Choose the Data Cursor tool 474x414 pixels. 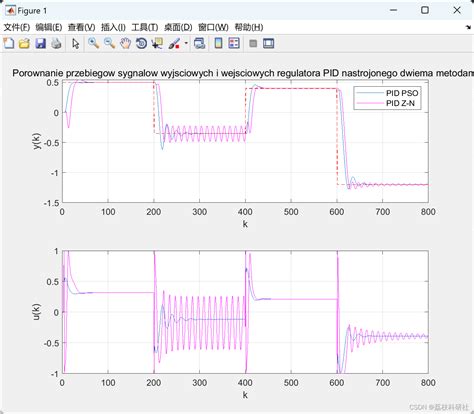coord(157,43)
